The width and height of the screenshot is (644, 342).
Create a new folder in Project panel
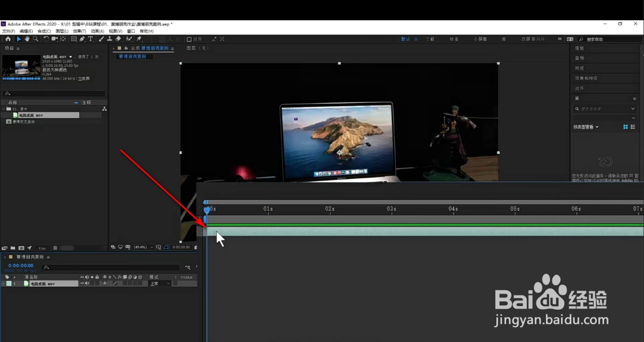click(x=13, y=248)
